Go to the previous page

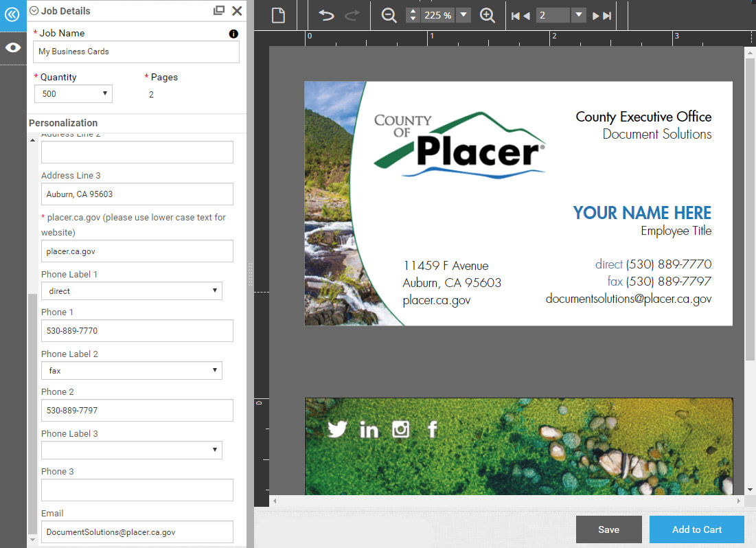tap(527, 16)
